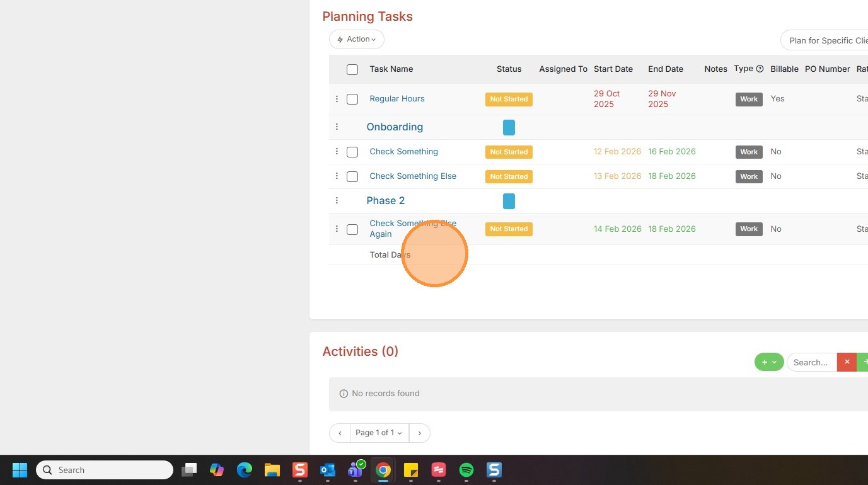Tick checkbox for task starting 12 Feb 2026
This screenshot has height=485, width=868.
[x=352, y=152]
